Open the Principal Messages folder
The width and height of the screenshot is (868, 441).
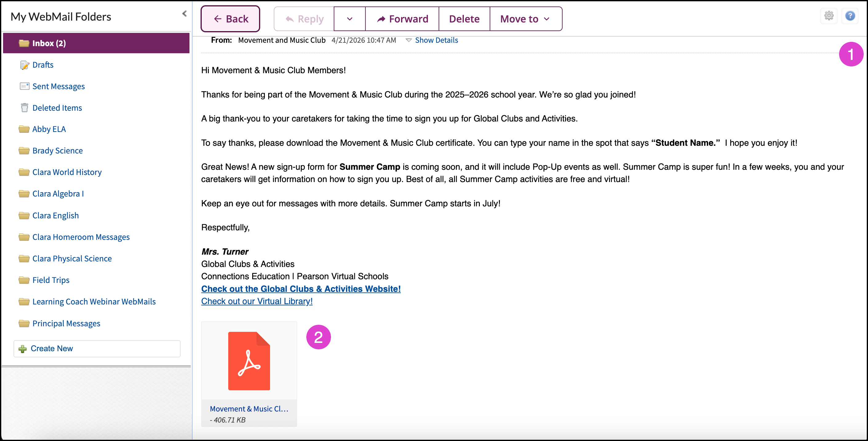pos(66,324)
